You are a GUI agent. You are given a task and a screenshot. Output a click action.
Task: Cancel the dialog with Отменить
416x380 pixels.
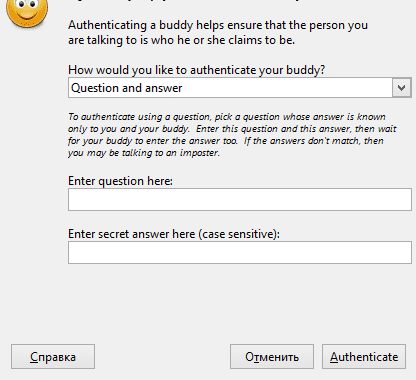(272, 357)
